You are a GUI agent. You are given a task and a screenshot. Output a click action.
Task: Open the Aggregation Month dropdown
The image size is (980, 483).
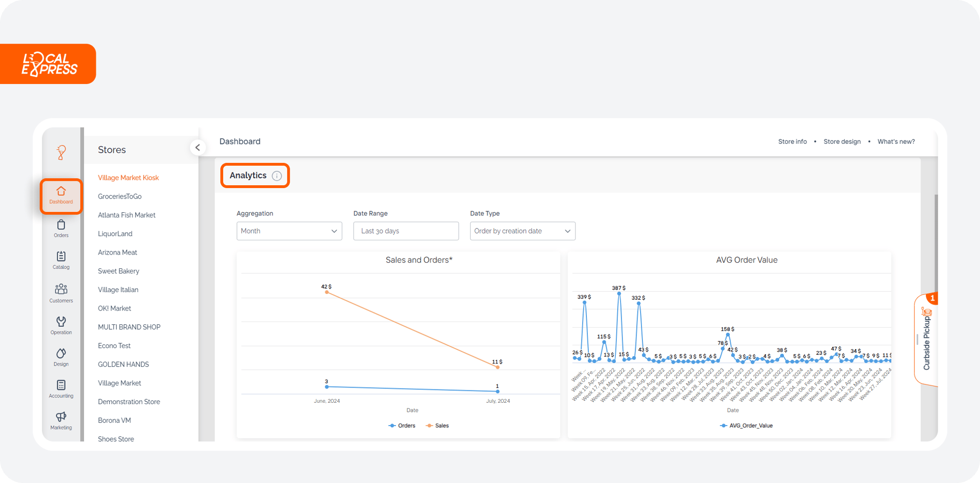(x=289, y=231)
